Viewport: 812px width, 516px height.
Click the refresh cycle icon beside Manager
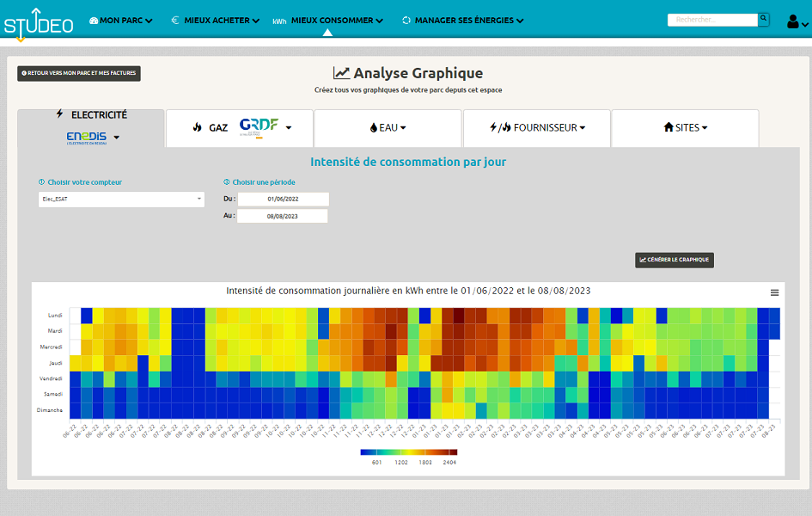[406, 21]
